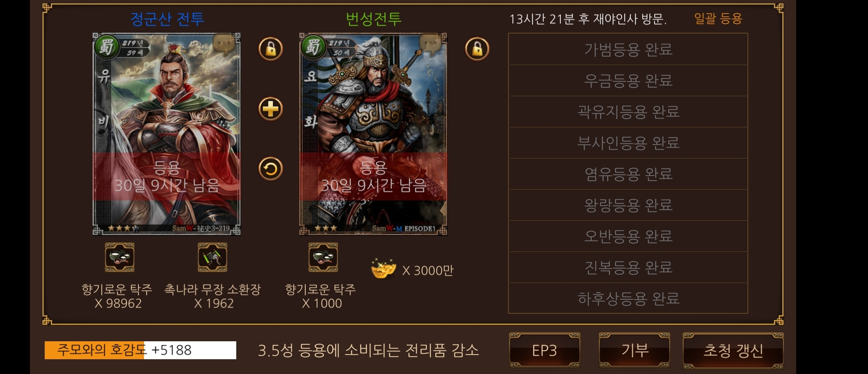Click the 기부 button
This screenshot has height=374, width=868.
click(x=634, y=350)
